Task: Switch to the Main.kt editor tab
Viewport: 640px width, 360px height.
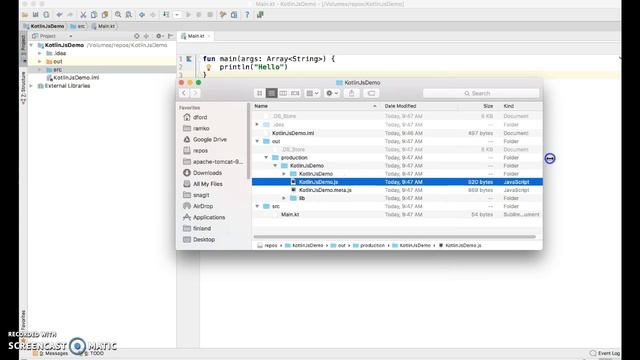Action: click(x=196, y=36)
